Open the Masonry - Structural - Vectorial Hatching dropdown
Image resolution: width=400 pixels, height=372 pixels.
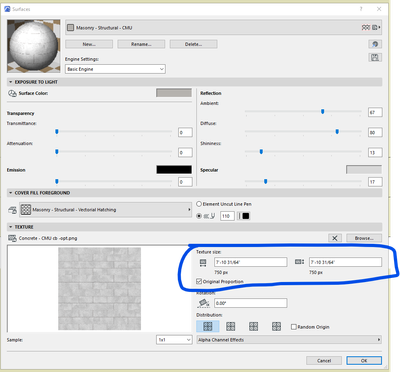(x=105, y=210)
